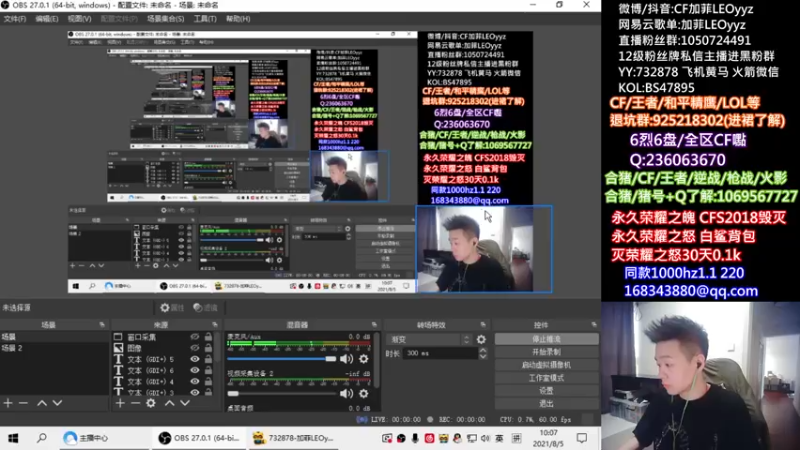The height and width of the screenshot is (450, 800).
Task: Click transition duration field 300 ms
Action: 440,353
